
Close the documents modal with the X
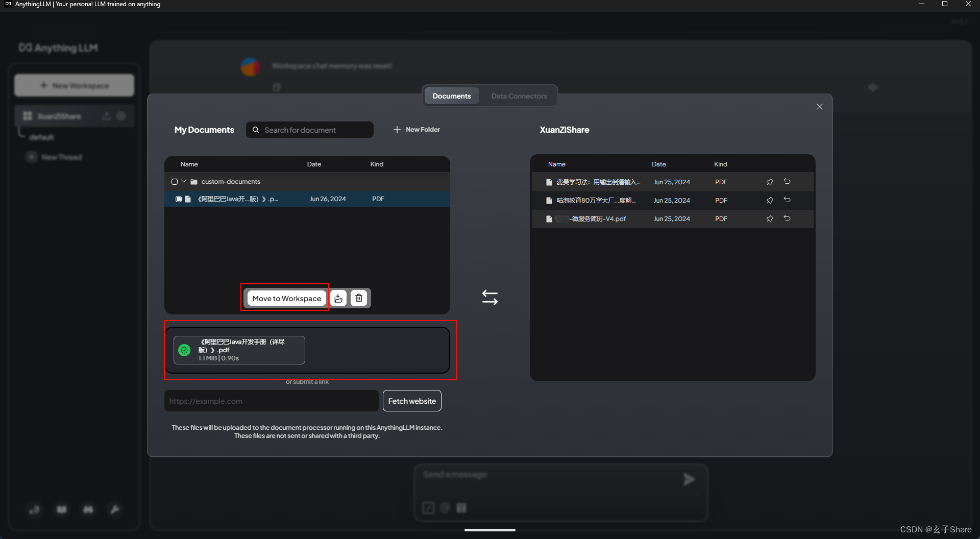[x=820, y=107]
